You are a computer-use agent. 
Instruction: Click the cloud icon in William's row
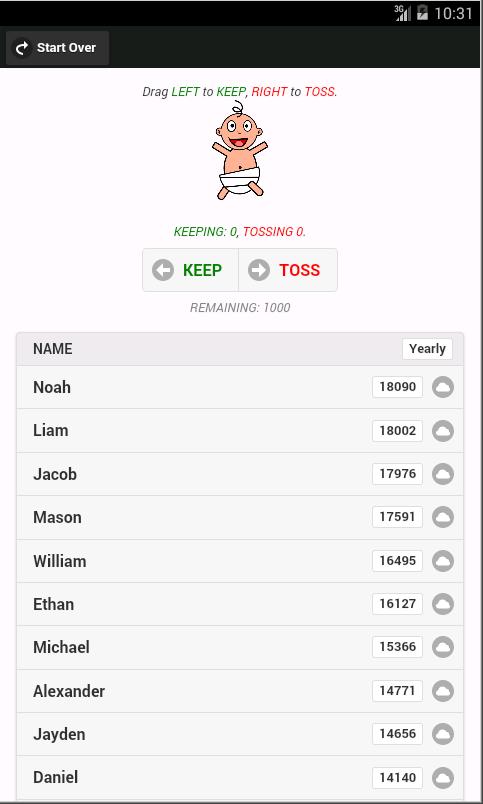[x=443, y=561]
